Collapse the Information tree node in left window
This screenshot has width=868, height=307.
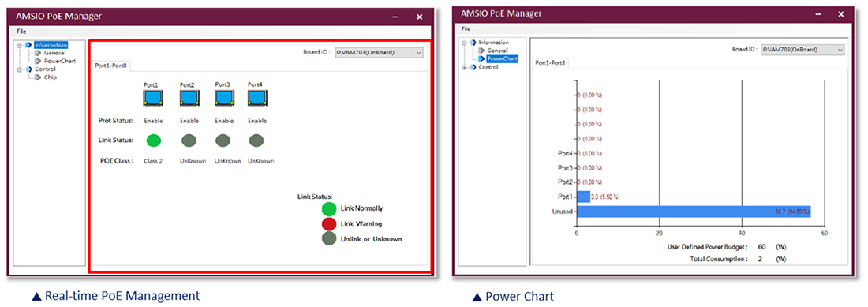tap(20, 45)
